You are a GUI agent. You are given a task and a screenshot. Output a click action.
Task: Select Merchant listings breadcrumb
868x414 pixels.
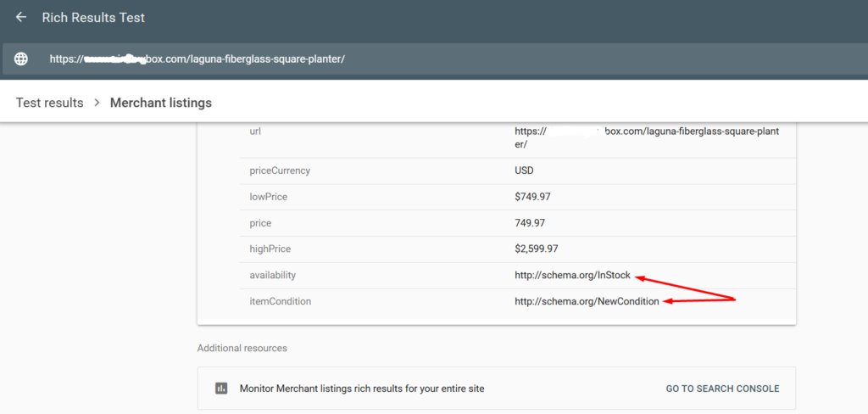[x=160, y=103]
